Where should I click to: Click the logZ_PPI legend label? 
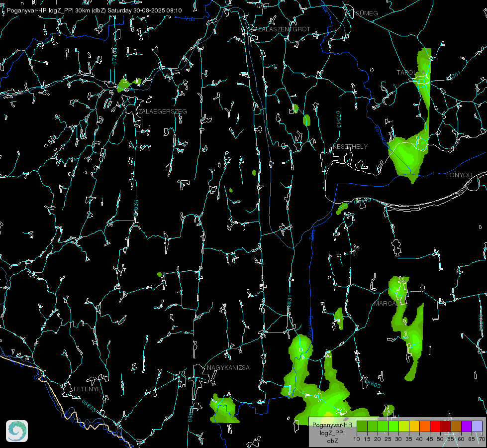click(x=332, y=433)
